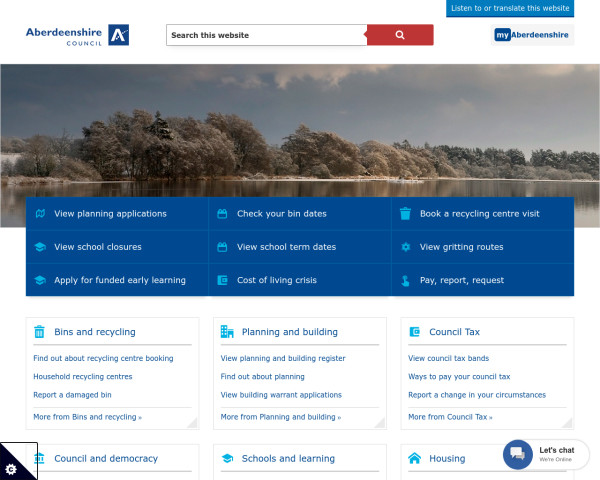Screen dimensions: 600x480
Task: Click the Housing house icon
Action: pyautogui.click(x=414, y=458)
